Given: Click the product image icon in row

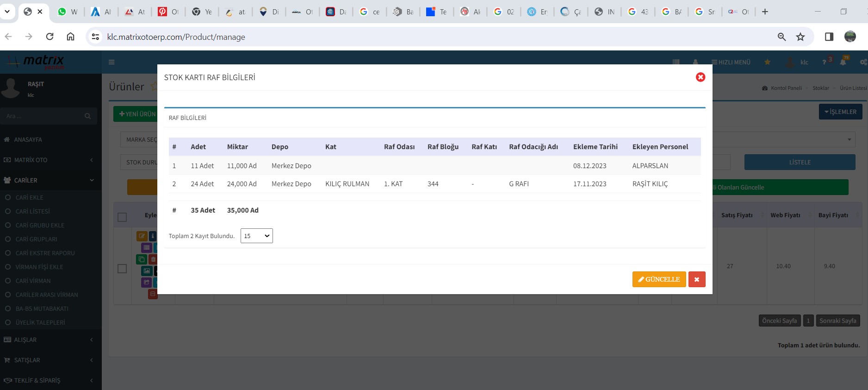Looking at the screenshot, I should pyautogui.click(x=147, y=271).
